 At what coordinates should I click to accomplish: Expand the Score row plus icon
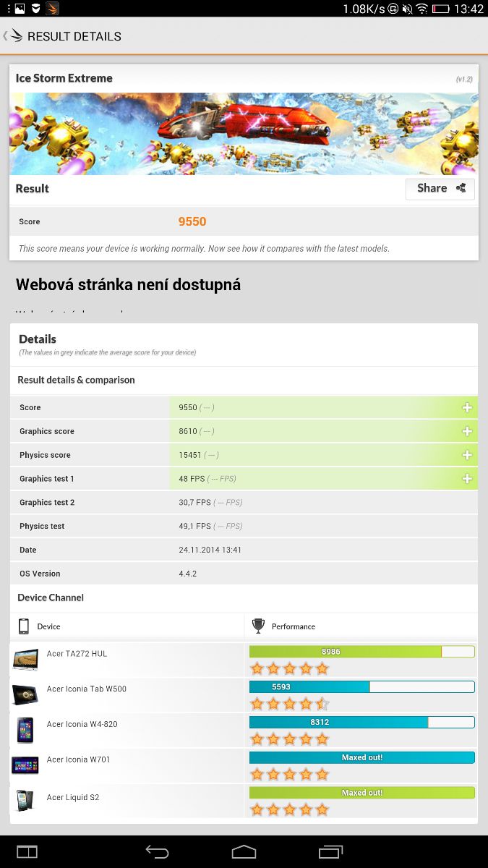point(467,408)
